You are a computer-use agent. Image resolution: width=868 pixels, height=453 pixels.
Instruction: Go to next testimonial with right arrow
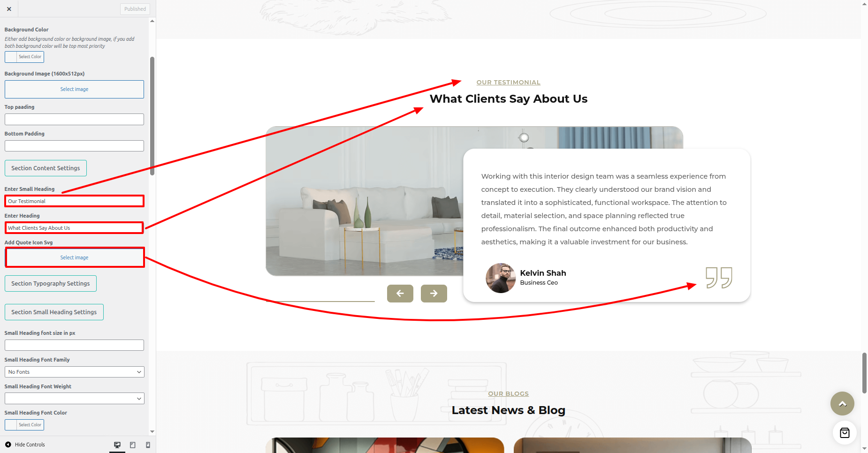pyautogui.click(x=434, y=294)
